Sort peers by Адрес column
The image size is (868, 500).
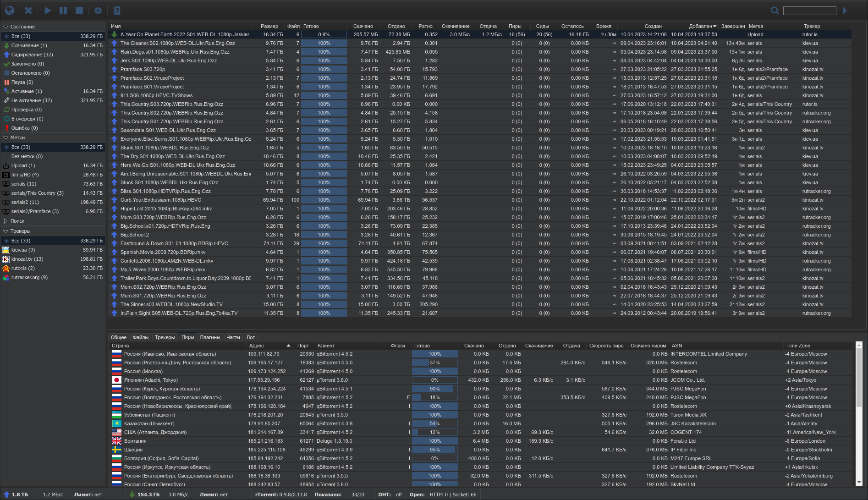(269, 346)
